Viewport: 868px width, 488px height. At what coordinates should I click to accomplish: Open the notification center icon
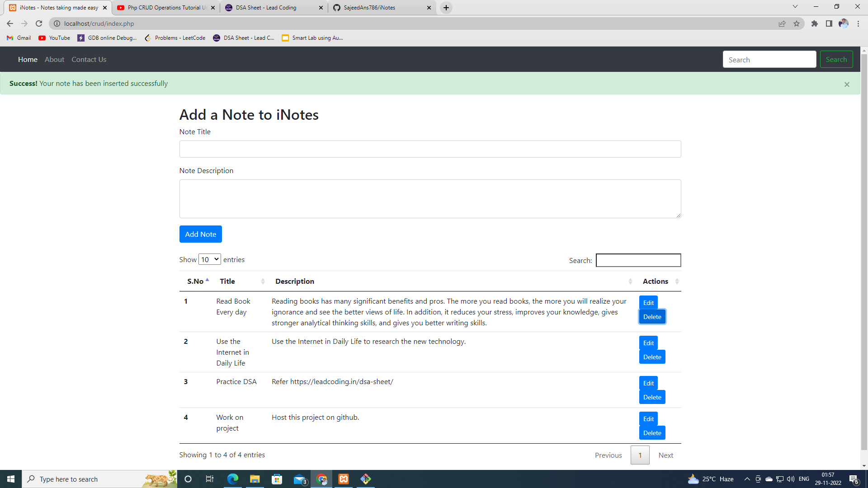click(x=854, y=479)
